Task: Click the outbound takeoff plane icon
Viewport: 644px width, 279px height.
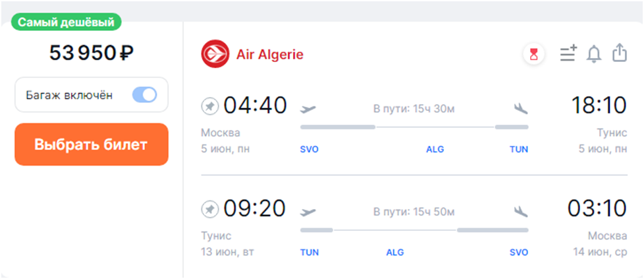Action: coord(308,108)
